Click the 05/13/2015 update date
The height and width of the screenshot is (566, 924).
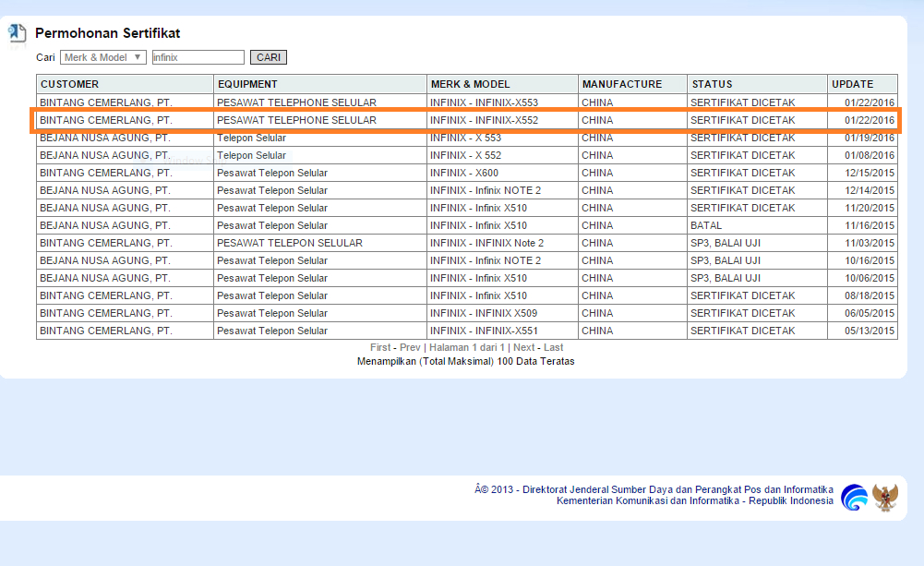click(870, 331)
